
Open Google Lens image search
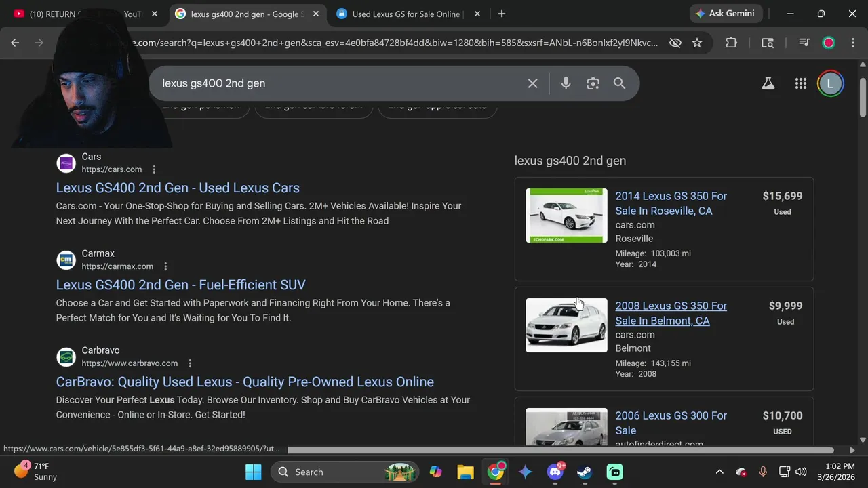593,83
